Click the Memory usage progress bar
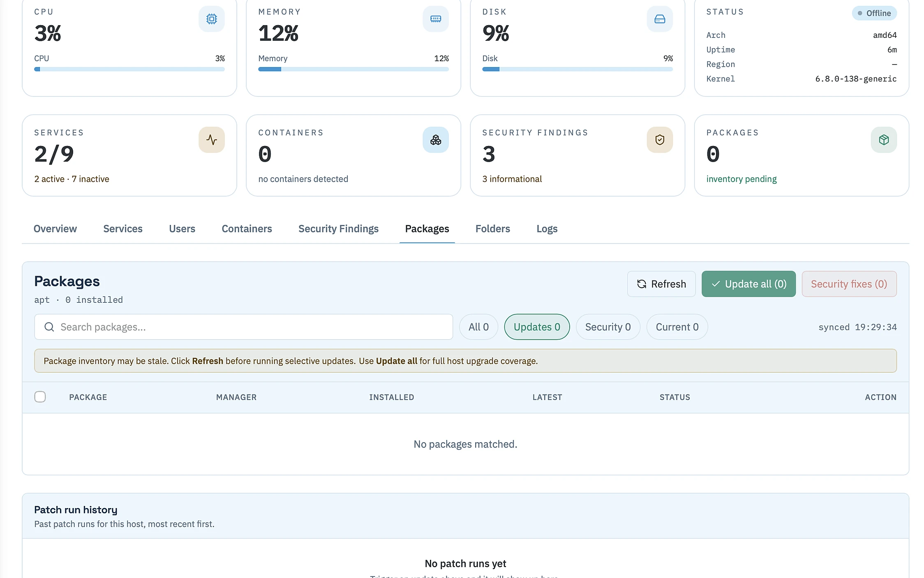 353,69
